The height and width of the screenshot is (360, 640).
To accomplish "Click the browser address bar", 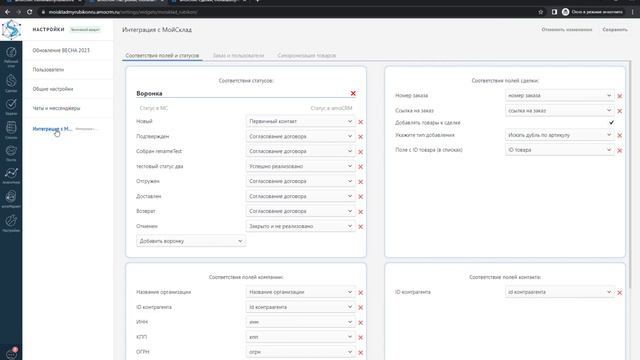I will pos(286,12).
